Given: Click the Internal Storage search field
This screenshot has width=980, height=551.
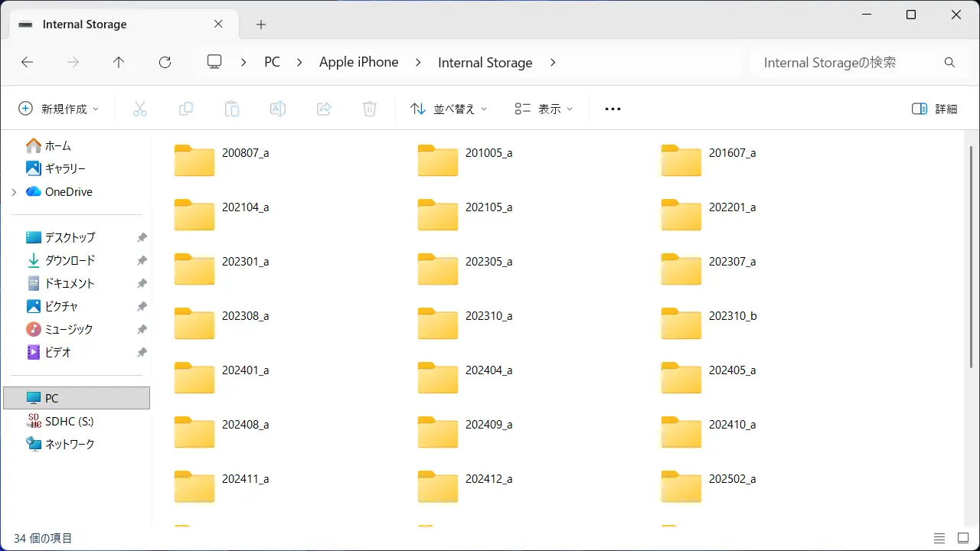Looking at the screenshot, I should coord(842,63).
